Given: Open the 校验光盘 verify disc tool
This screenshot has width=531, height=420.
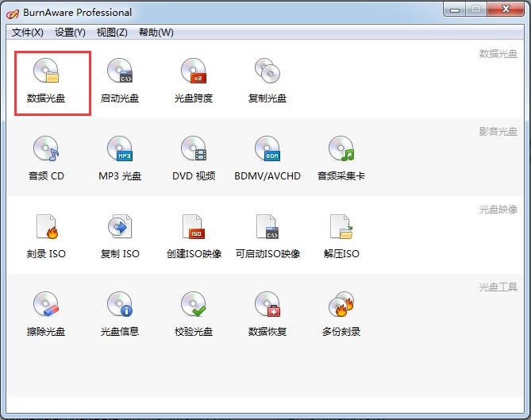Looking at the screenshot, I should (194, 314).
